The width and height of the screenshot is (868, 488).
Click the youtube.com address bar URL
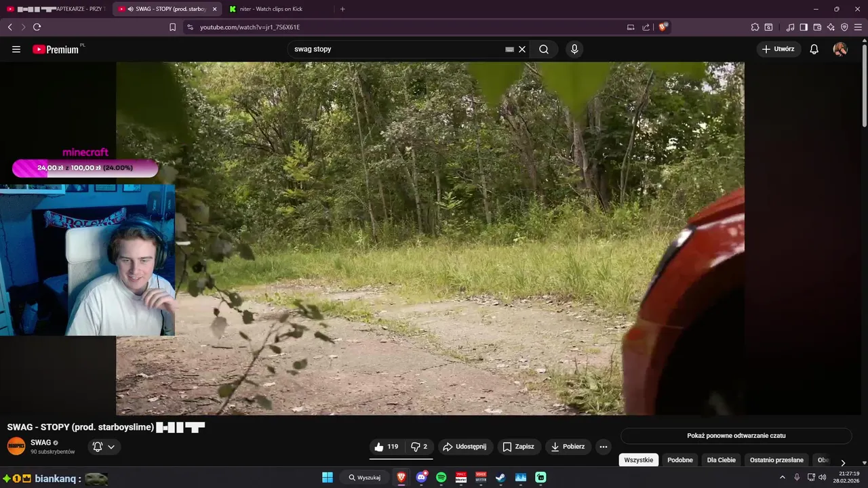pos(250,27)
